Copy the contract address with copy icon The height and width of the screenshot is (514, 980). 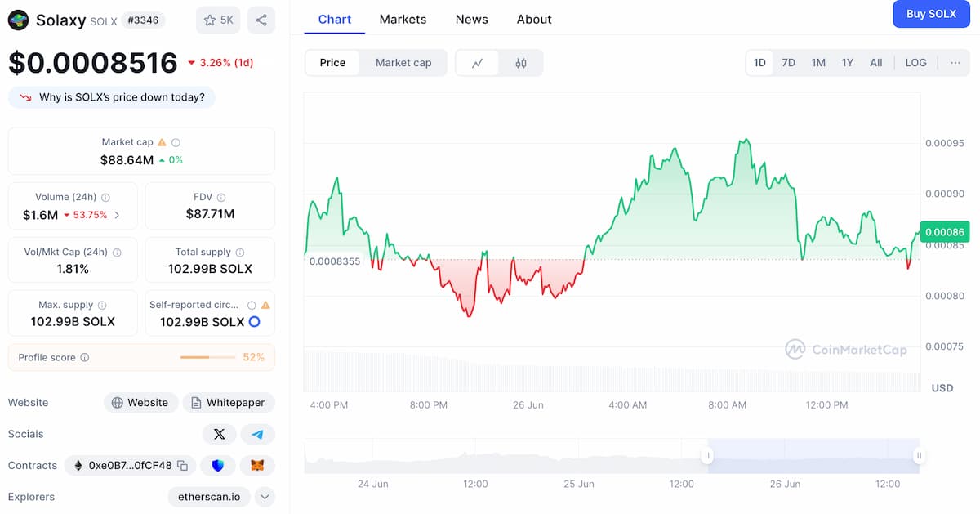click(183, 466)
